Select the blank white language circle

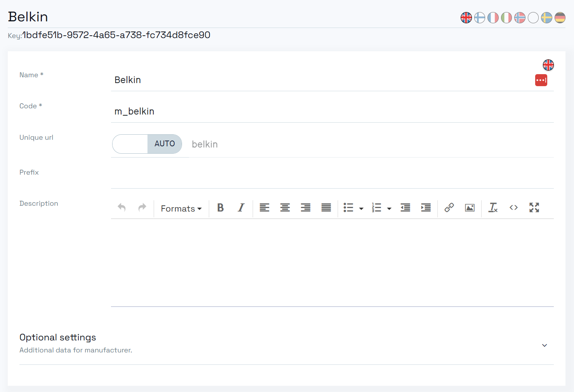533,17
